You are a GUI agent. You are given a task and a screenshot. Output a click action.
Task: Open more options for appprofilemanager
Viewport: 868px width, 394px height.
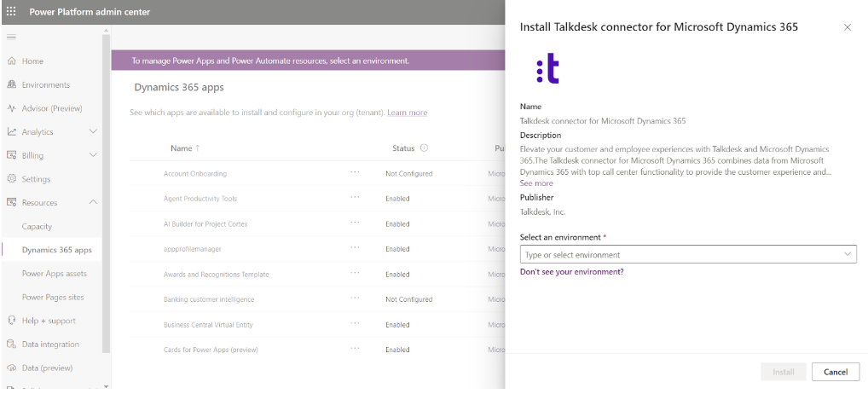[x=355, y=247]
